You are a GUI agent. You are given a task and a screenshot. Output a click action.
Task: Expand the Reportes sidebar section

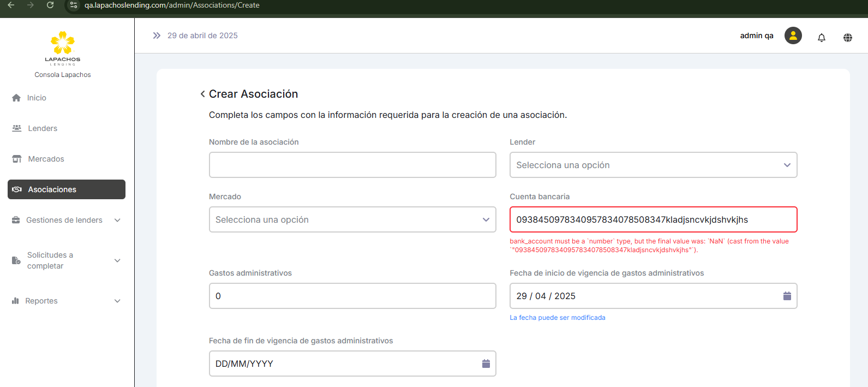point(65,301)
